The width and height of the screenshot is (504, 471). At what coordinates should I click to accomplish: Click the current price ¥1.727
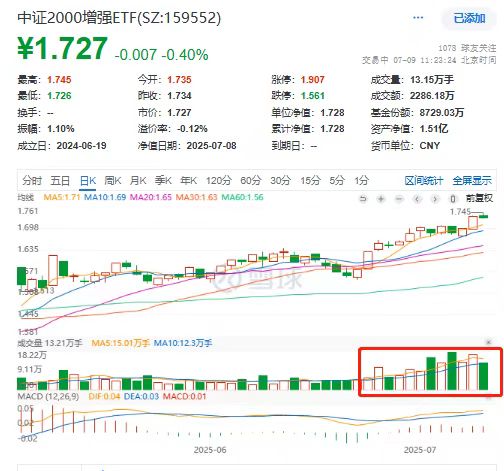(x=62, y=49)
